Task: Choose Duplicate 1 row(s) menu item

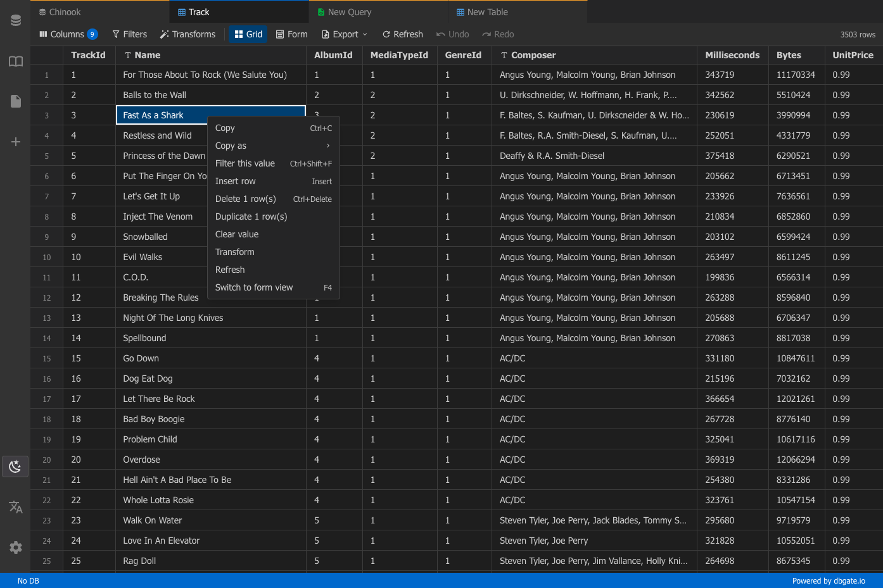Action: click(274, 216)
